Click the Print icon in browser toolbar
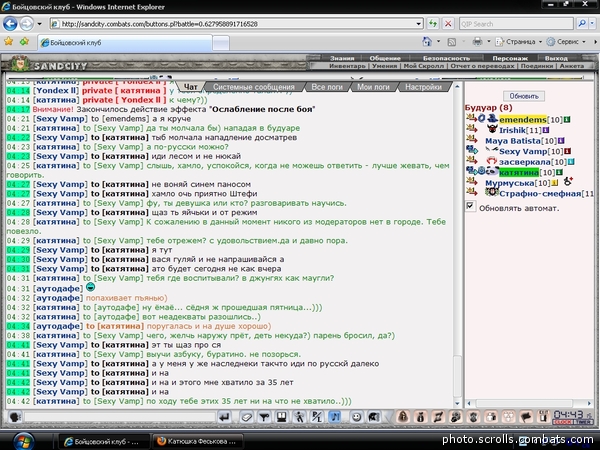Viewport: 600px width, 450px height. pos(477,41)
